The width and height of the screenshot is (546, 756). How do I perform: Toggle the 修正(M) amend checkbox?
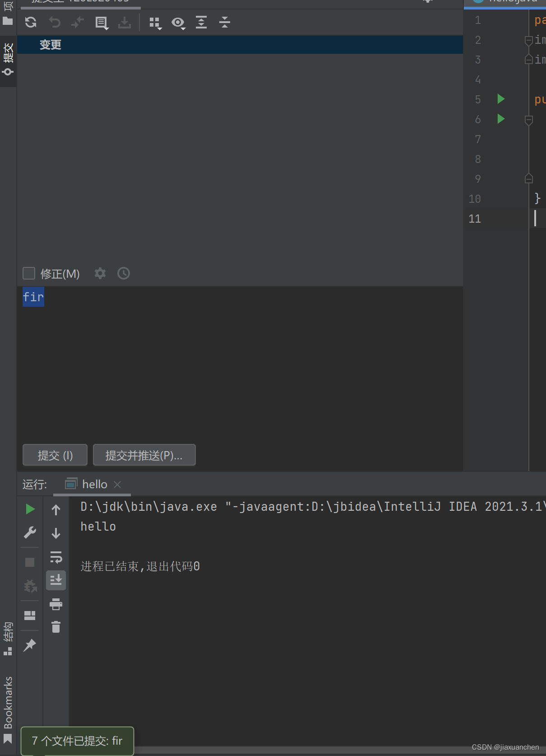point(29,273)
